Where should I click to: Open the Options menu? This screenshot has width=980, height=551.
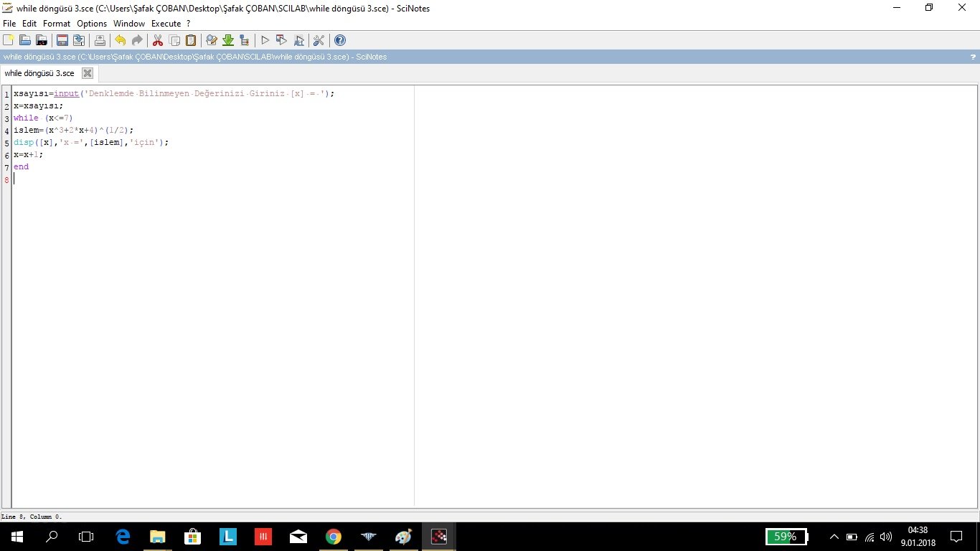coord(92,24)
